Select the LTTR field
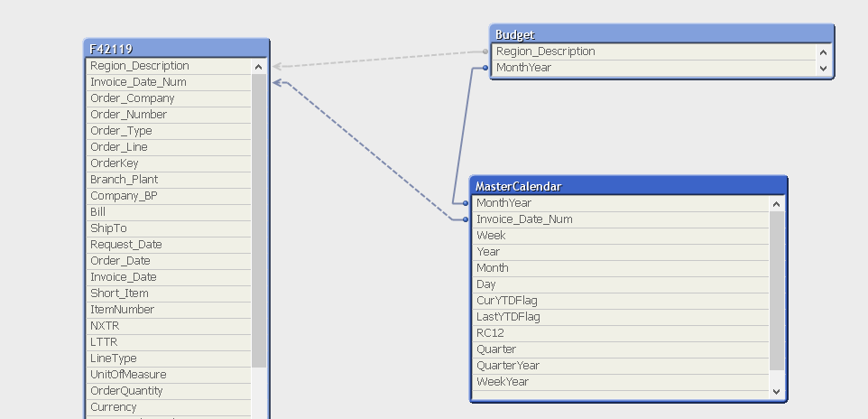868x419 pixels. [169, 342]
